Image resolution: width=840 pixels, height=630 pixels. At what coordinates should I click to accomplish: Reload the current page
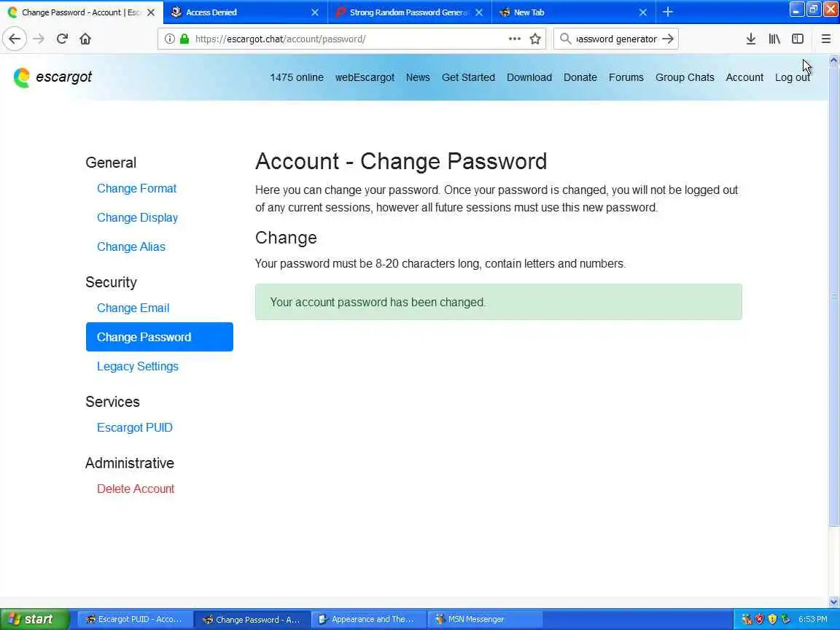62,39
